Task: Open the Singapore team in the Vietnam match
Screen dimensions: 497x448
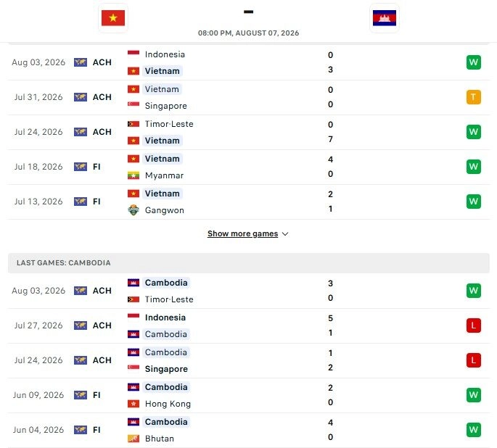Action: pos(165,106)
